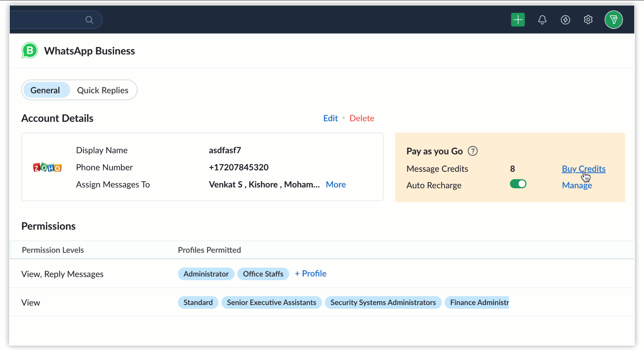Click the View, Reply Messages row label

click(62, 274)
